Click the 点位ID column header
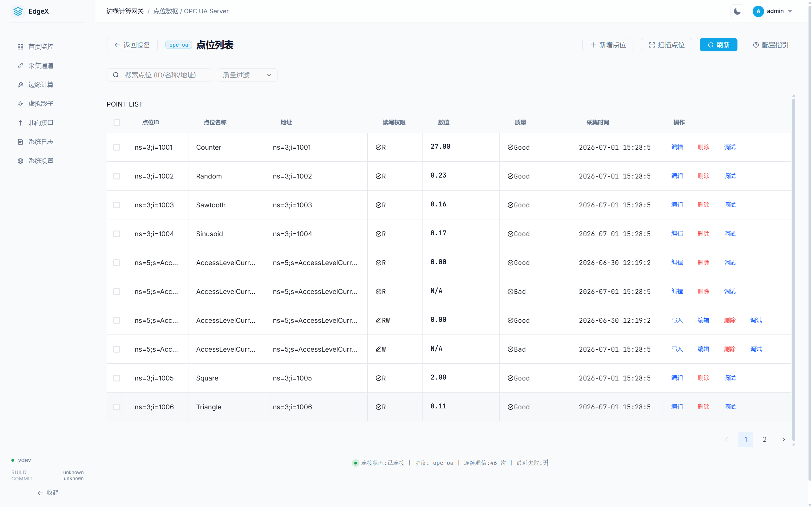The width and height of the screenshot is (812, 507). click(151, 122)
